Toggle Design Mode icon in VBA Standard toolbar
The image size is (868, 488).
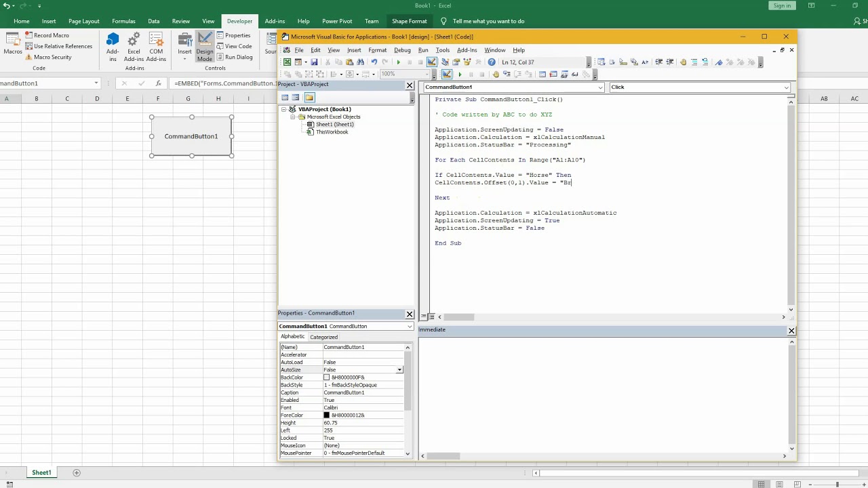(432, 62)
